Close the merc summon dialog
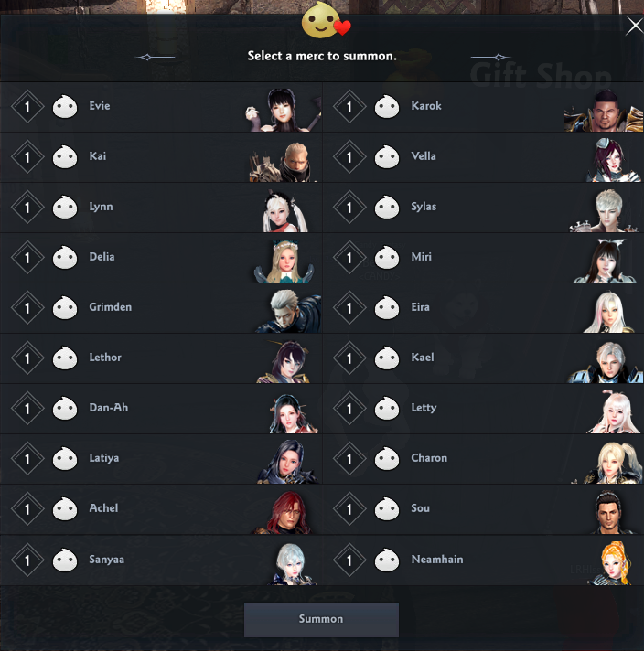Image resolution: width=644 pixels, height=651 pixels. (x=635, y=27)
